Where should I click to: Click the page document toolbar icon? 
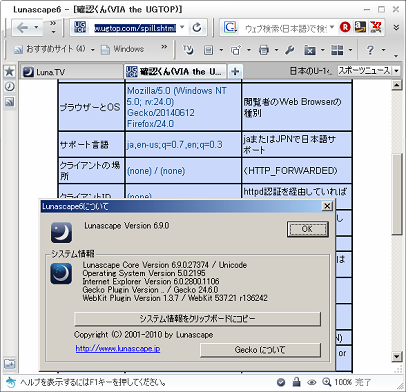208,50
